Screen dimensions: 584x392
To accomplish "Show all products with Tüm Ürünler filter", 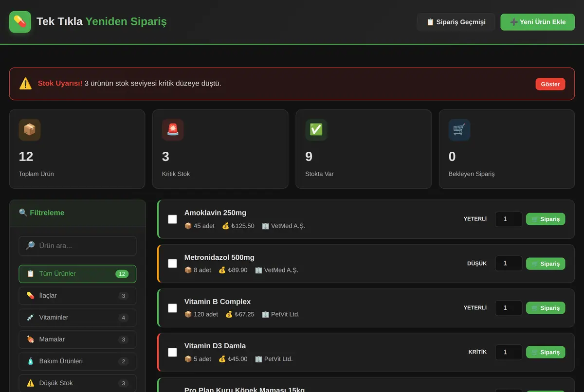I will pyautogui.click(x=77, y=274).
